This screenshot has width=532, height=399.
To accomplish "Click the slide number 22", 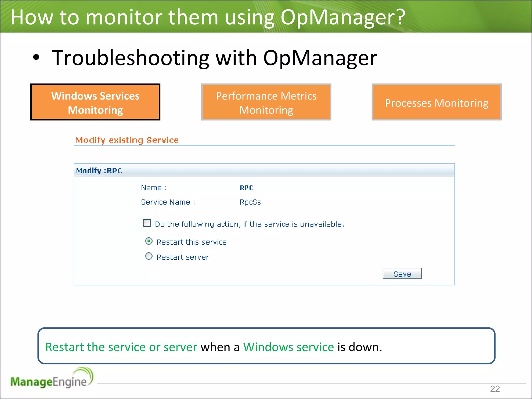I will tap(495, 389).
